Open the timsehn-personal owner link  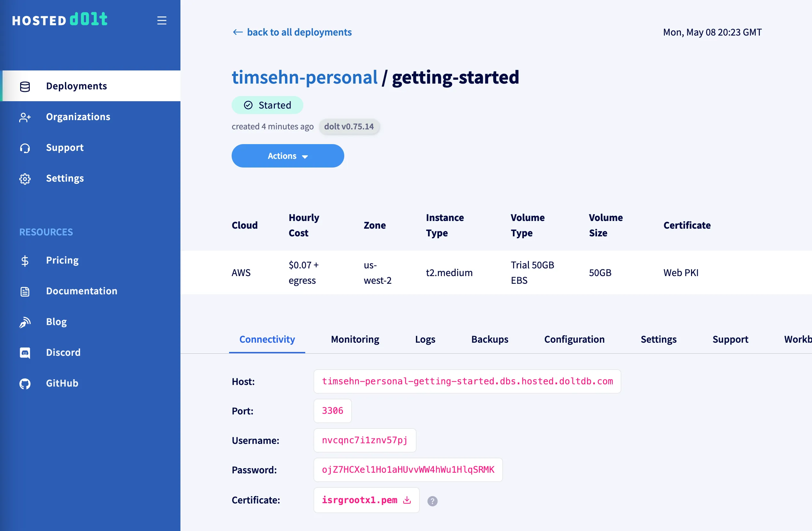click(x=305, y=77)
